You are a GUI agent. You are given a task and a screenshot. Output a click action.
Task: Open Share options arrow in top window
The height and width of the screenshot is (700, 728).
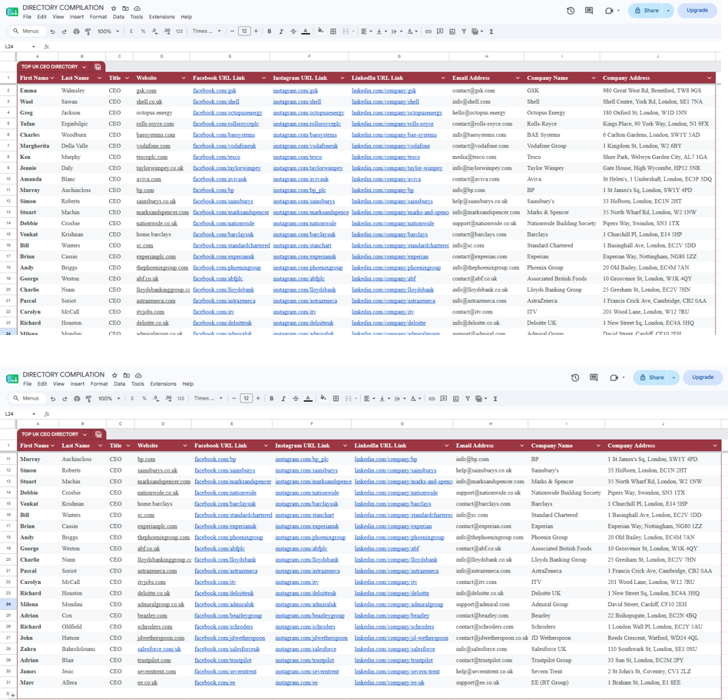668,11
